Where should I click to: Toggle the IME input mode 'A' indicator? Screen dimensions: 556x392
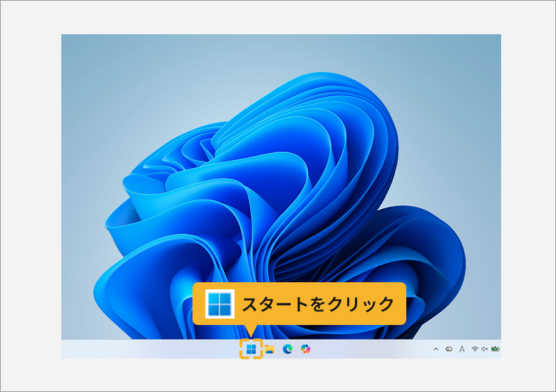462,349
